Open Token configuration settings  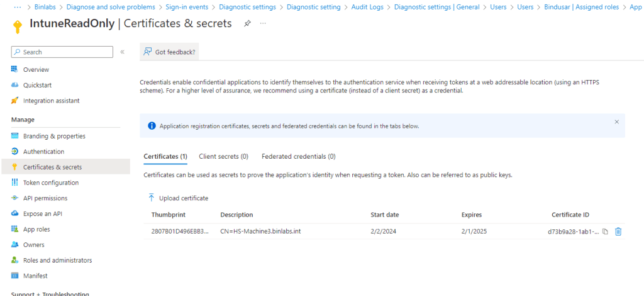pyautogui.click(x=51, y=183)
